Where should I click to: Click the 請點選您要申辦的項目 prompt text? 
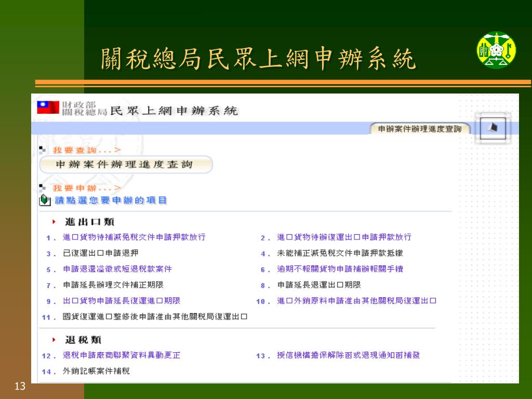point(111,200)
